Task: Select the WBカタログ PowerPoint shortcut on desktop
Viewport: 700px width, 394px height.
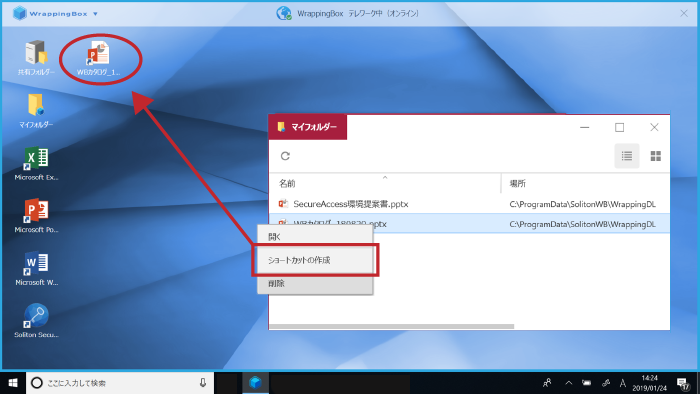Action: 99,58
